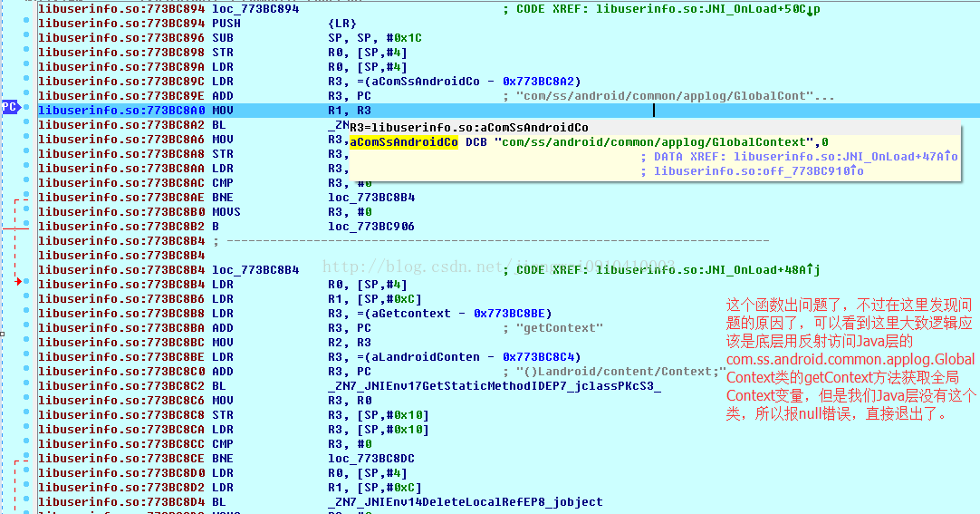Toggle breakpoint dot on the PUSH {LR} line
Image resolution: width=980 pixels, height=514 pixels.
coord(26,21)
